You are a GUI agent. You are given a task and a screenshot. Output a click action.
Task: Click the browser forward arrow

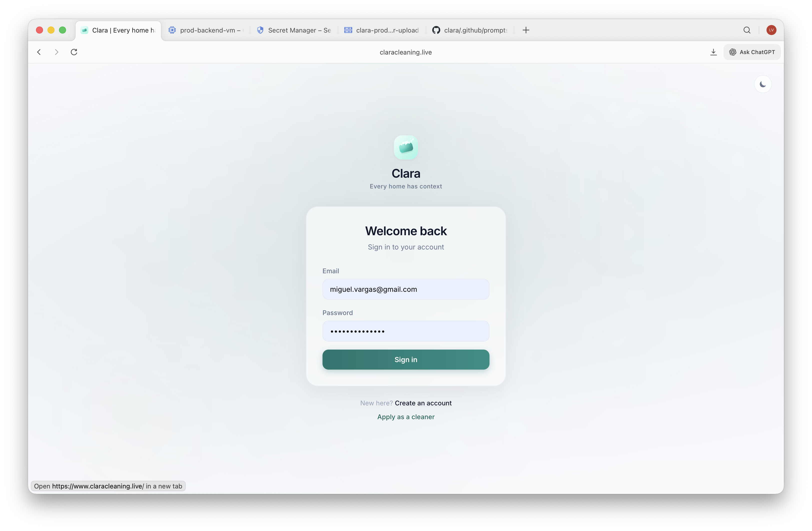(57, 52)
